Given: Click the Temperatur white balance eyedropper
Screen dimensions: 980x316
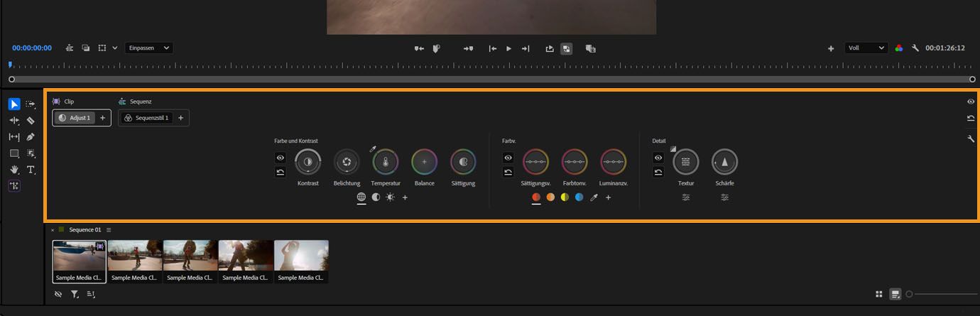Looking at the screenshot, I should click(x=373, y=148).
